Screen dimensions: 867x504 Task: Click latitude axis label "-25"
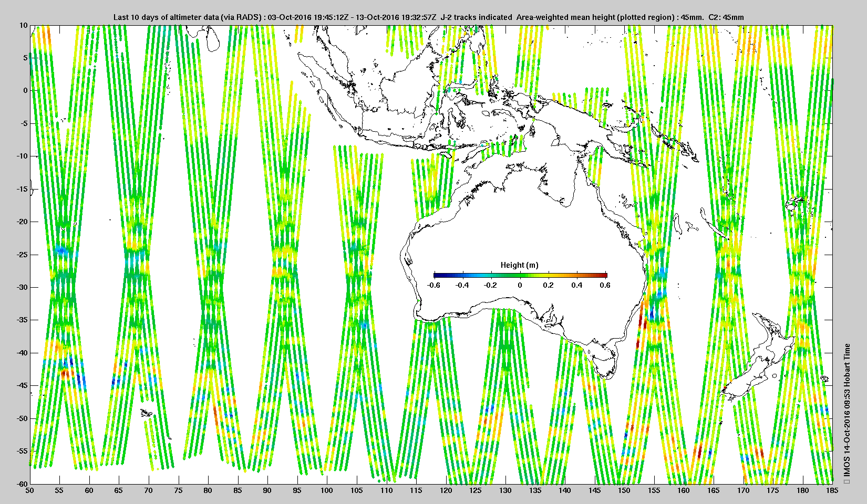pos(22,255)
